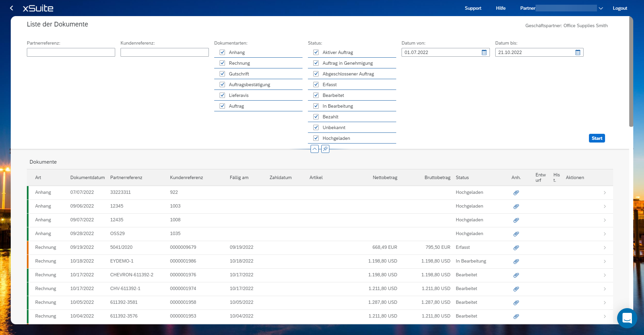The height and width of the screenshot is (335, 644).
Task: Open attachment for partner reference 33223311
Action: coord(516,192)
